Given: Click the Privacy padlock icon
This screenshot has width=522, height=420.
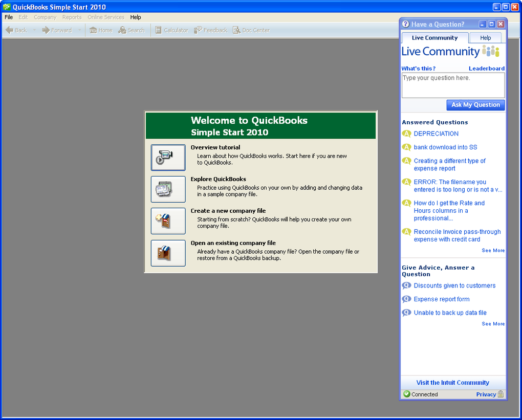Looking at the screenshot, I should [501, 394].
